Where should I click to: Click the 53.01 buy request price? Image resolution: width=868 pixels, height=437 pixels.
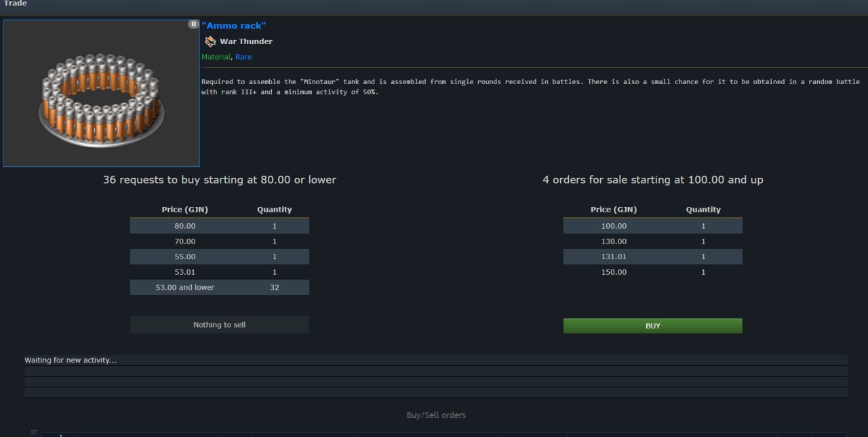click(x=184, y=272)
